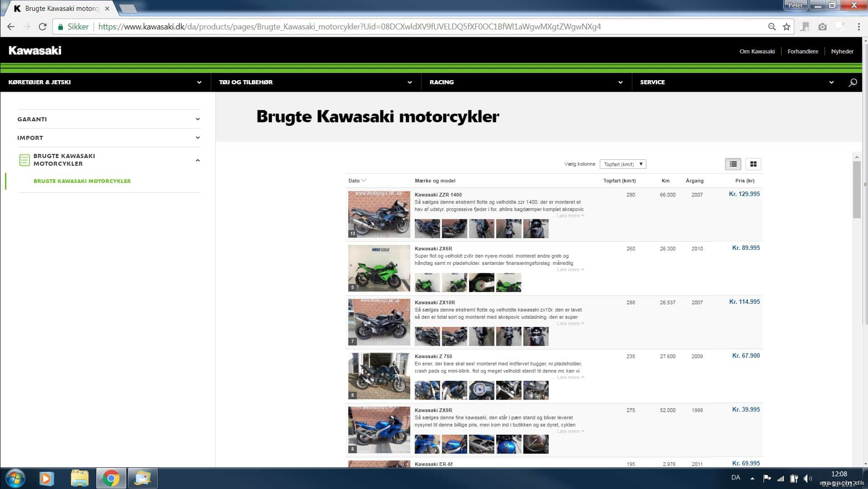Click price Kr. 39.995
Screen dimensions: 868x489
click(746, 410)
